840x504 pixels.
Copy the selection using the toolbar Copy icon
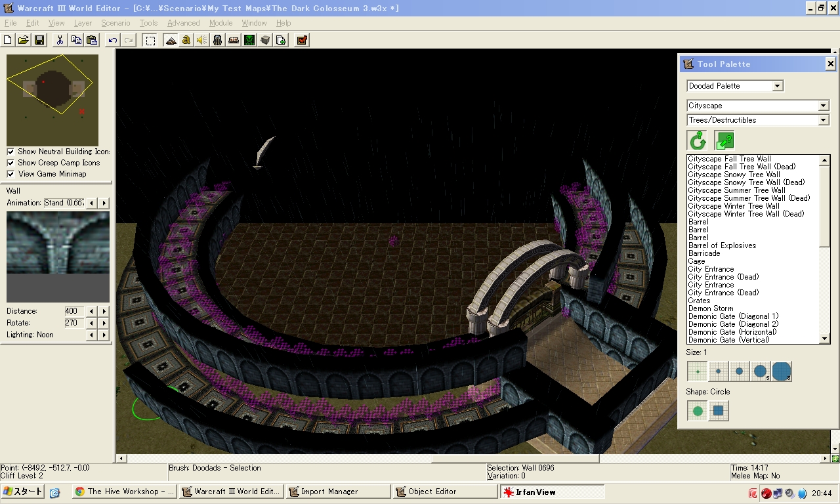click(76, 40)
